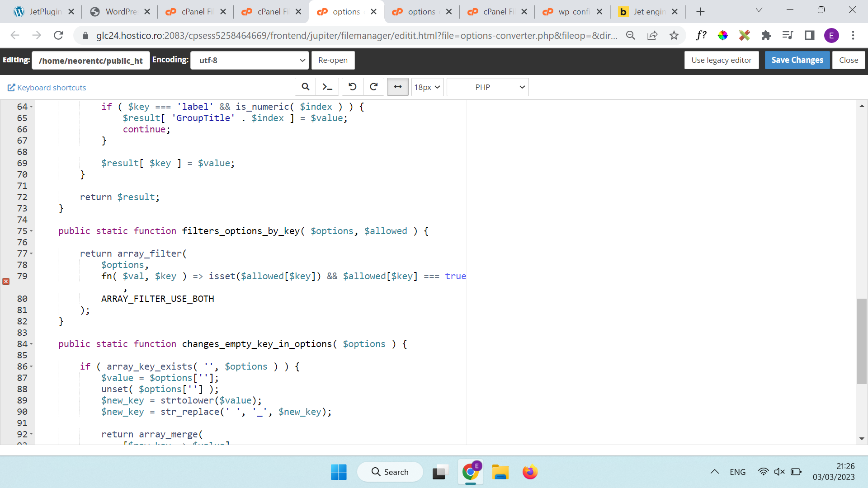Share this page from the address bar
Image resolution: width=868 pixels, height=488 pixels.
coord(652,35)
